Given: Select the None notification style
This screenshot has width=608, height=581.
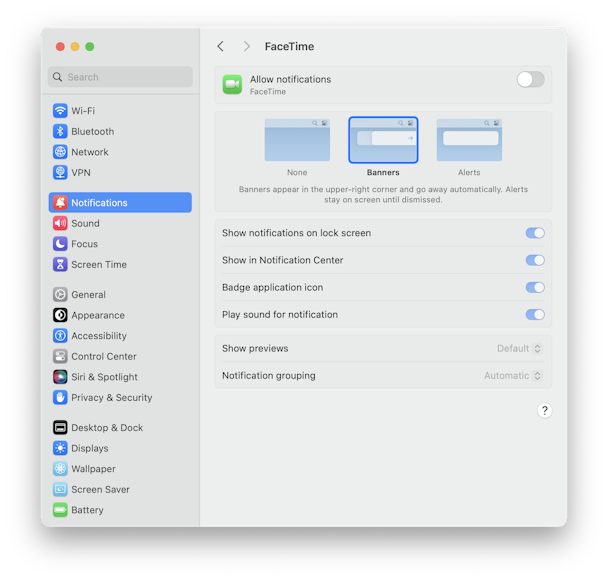Looking at the screenshot, I should (x=297, y=140).
